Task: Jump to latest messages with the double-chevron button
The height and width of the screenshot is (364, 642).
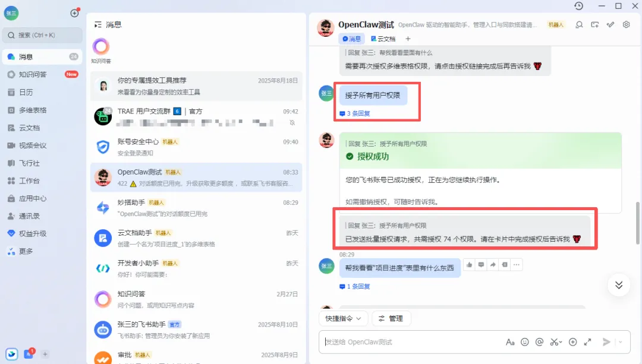Action: pos(619,285)
